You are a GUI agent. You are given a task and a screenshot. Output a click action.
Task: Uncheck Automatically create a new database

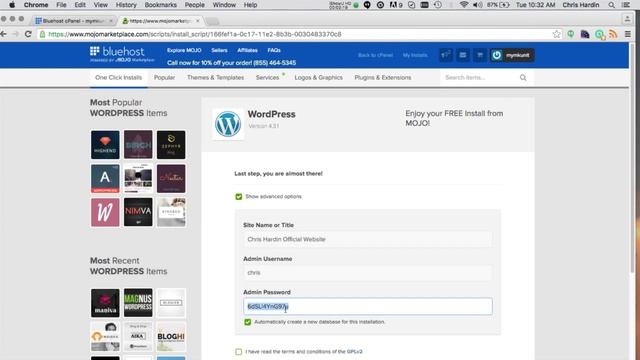pyautogui.click(x=247, y=322)
